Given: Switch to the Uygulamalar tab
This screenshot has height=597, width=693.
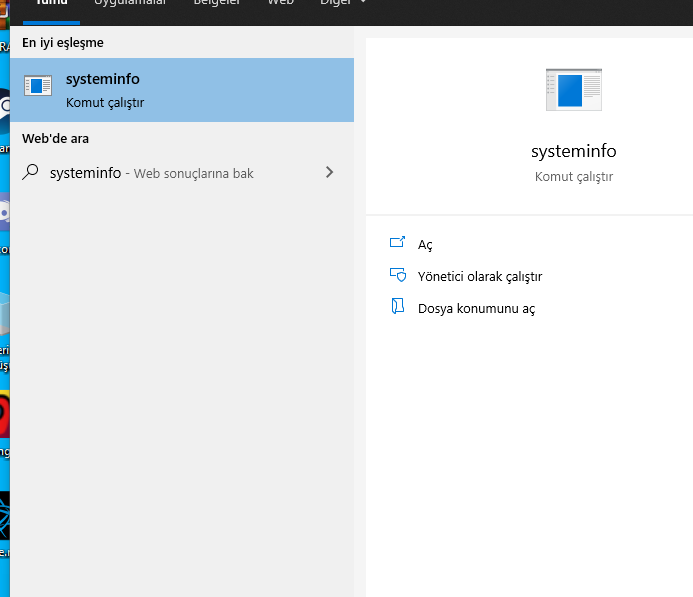Looking at the screenshot, I should pyautogui.click(x=131, y=4).
